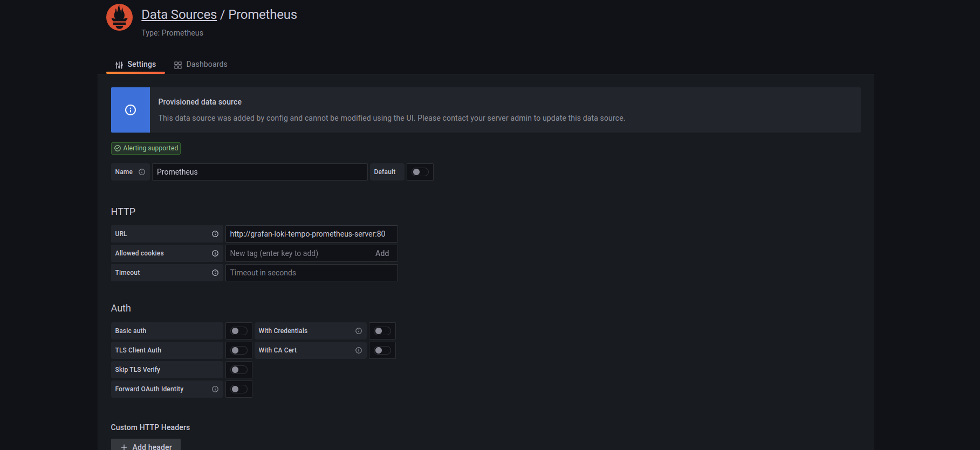
Task: Enable the Skip TLS Verify switch
Action: (239, 370)
